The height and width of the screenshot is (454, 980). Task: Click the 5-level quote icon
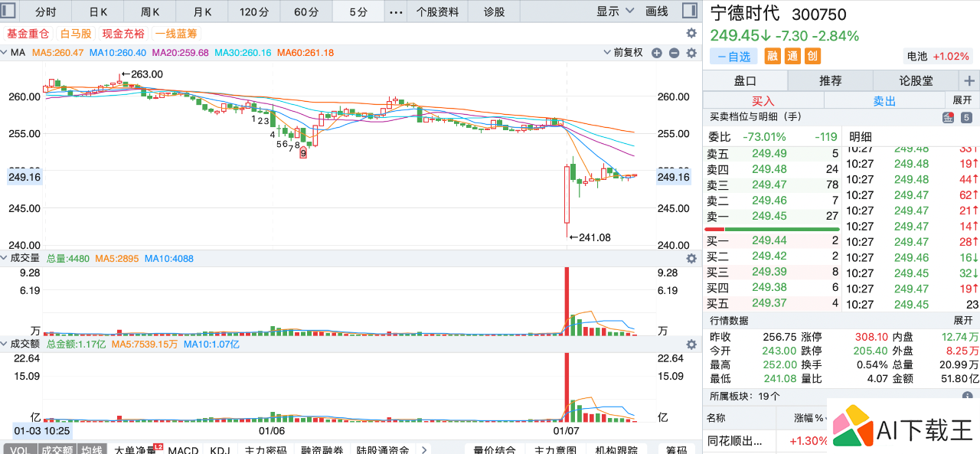966,117
